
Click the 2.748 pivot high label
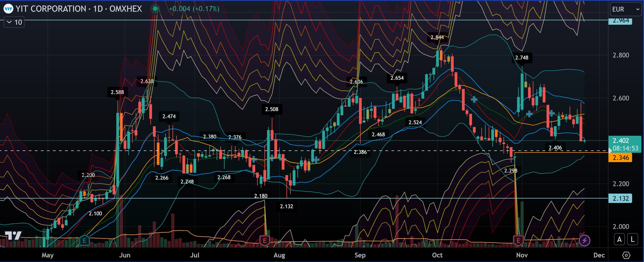pyautogui.click(x=522, y=58)
